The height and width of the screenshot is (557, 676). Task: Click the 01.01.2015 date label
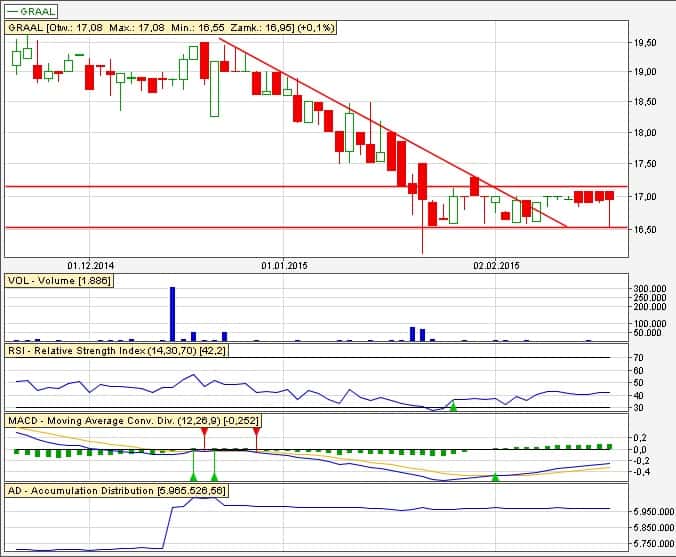point(283,265)
